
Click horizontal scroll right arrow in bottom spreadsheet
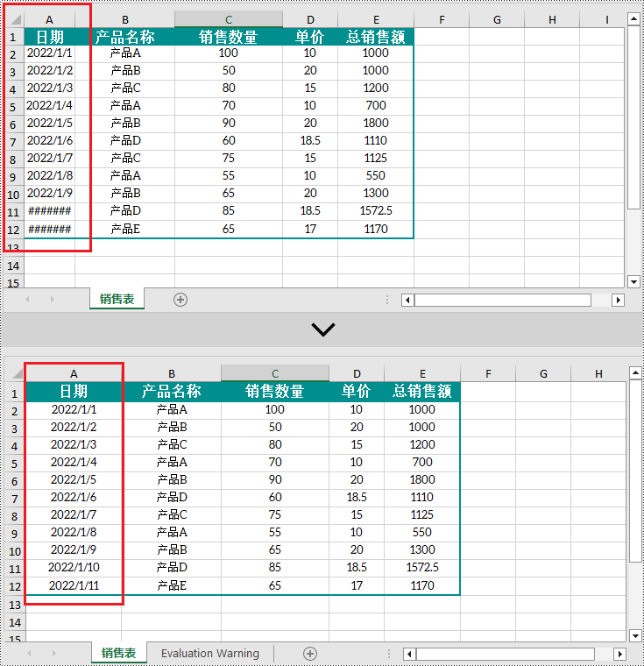pyautogui.click(x=619, y=654)
